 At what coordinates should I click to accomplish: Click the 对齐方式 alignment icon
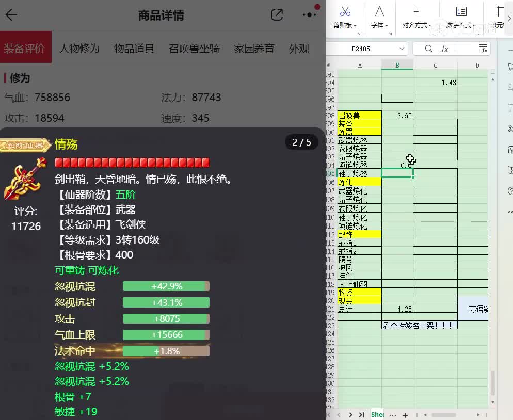click(x=417, y=12)
